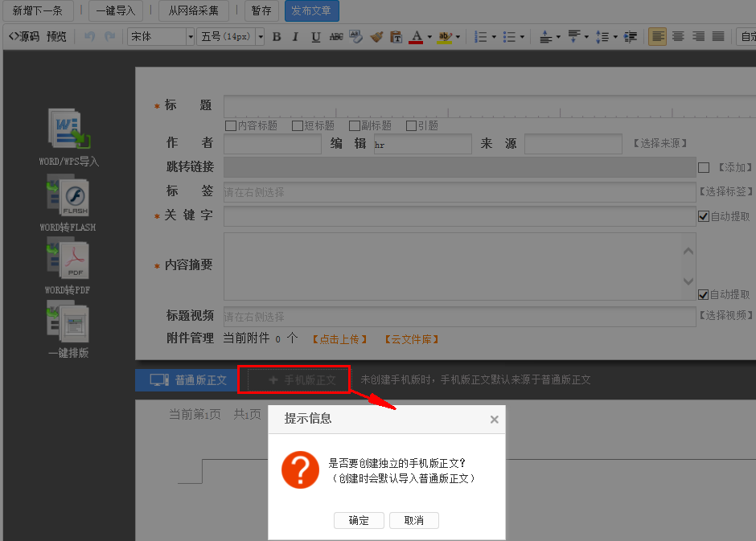Open the WORD to PDF converter
Viewport: 756px width, 541px height.
(68, 259)
